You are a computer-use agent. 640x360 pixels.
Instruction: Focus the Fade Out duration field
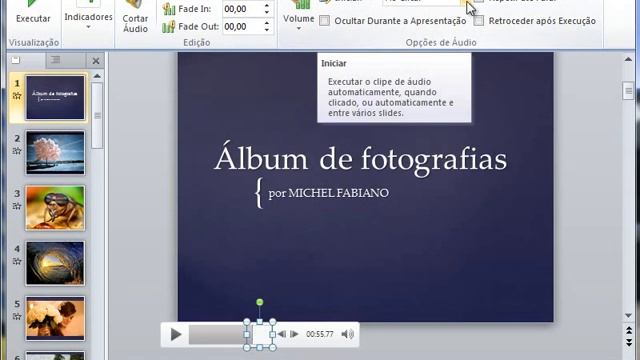pos(242,27)
